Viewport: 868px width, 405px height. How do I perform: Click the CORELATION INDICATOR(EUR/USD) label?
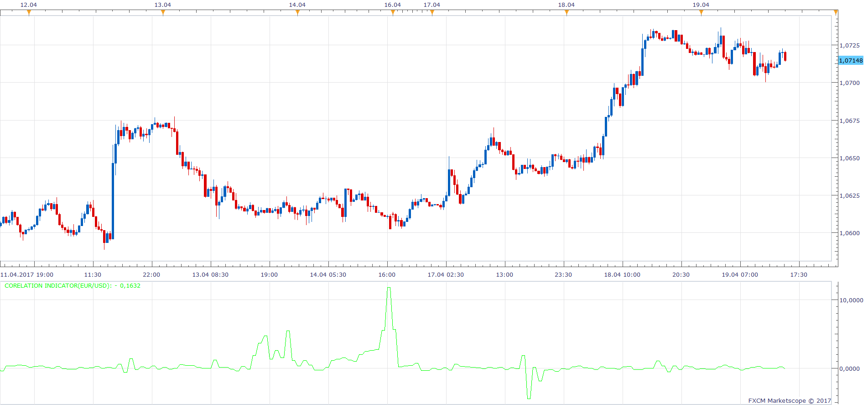tap(73, 286)
